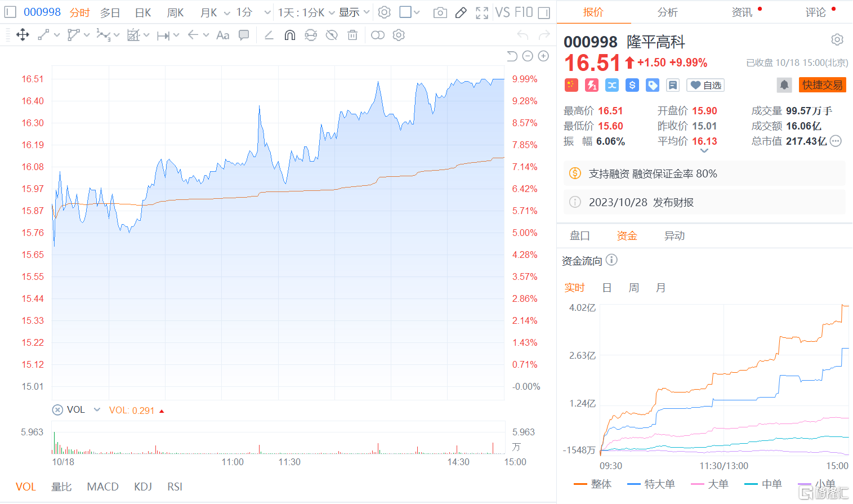Image resolution: width=853 pixels, height=504 pixels.
Task: Select the chart pattern measurement tool
Action: pos(133,35)
